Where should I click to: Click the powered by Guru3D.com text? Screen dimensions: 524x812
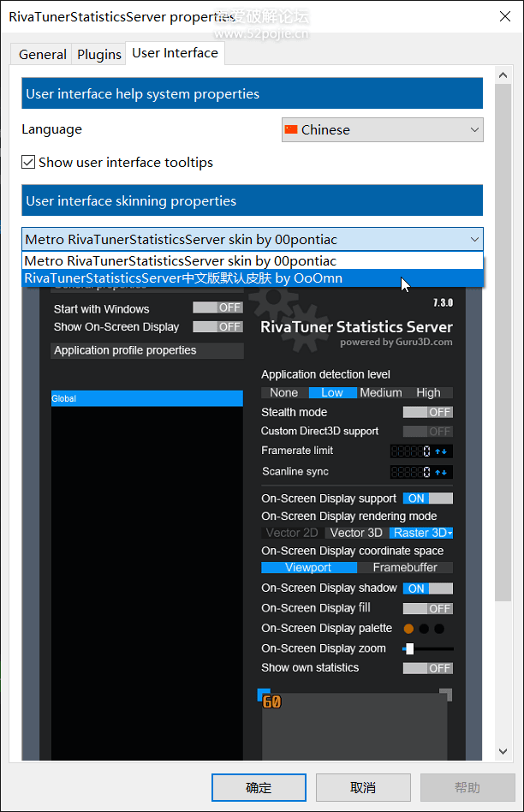tap(396, 343)
